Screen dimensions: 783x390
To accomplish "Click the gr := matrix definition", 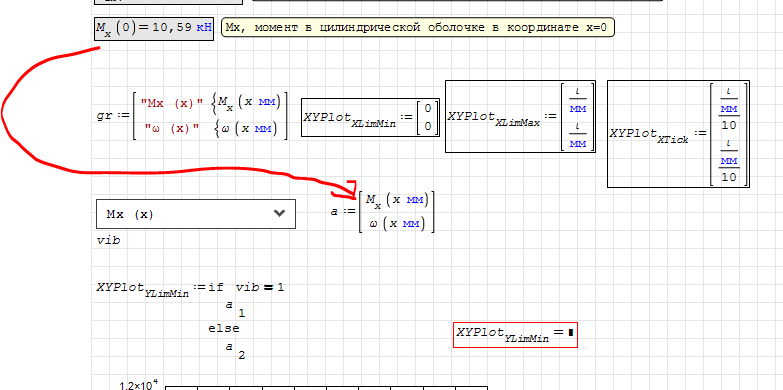I will [192, 115].
